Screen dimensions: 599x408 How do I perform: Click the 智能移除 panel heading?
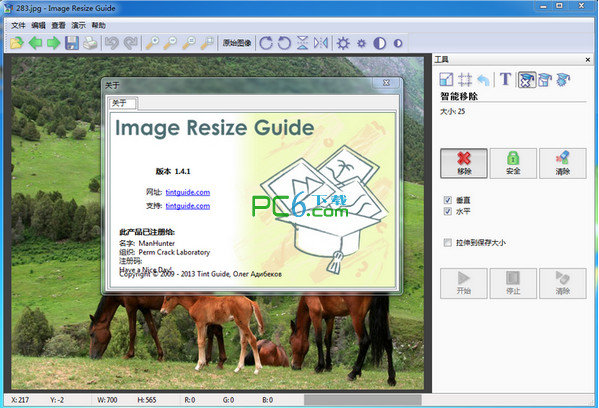(459, 96)
